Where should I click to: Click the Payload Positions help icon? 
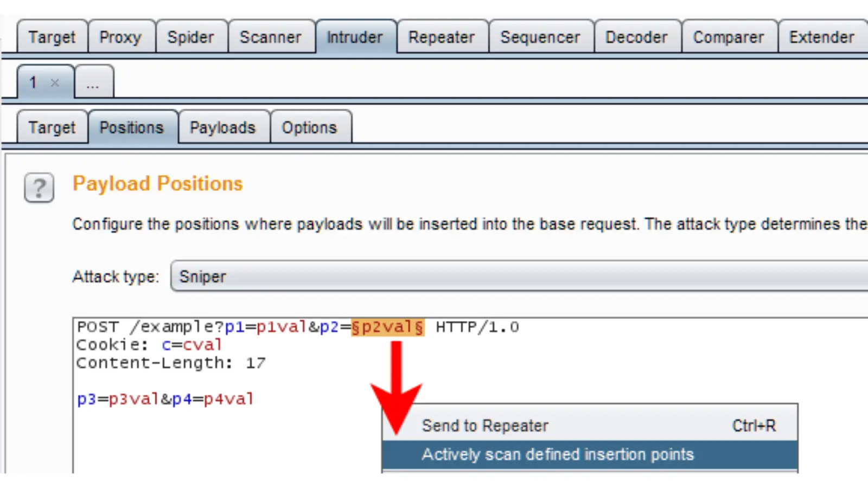click(x=39, y=188)
